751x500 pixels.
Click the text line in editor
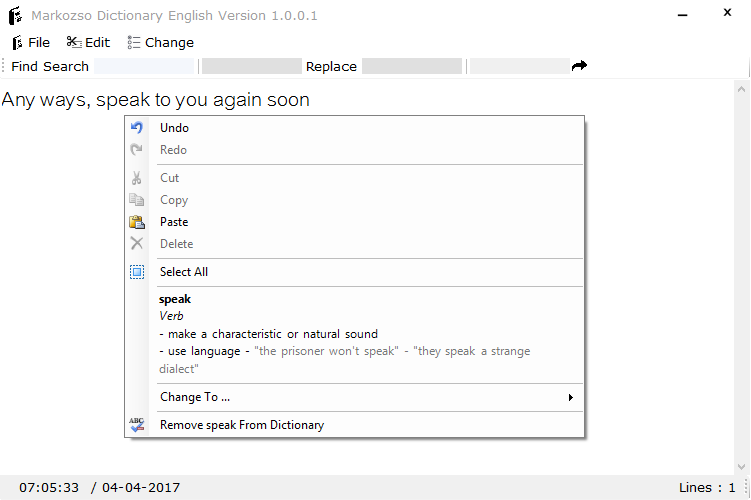pyautogui.click(x=155, y=100)
